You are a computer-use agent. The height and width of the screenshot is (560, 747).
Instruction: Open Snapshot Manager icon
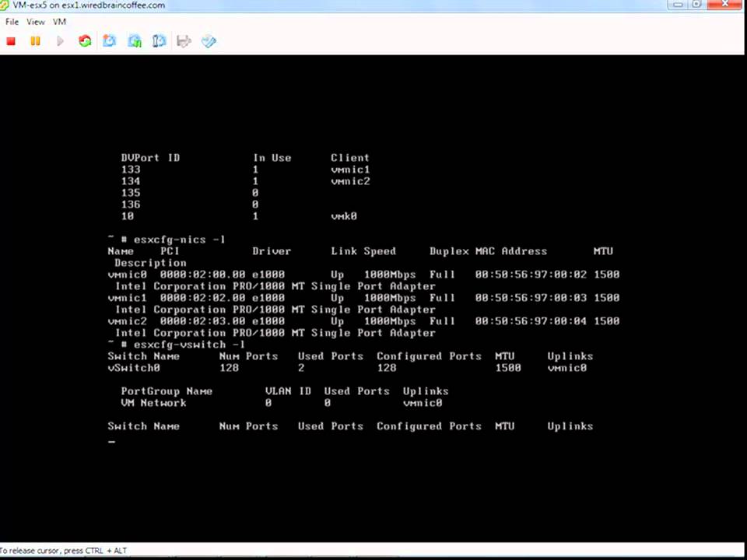pyautogui.click(x=159, y=41)
